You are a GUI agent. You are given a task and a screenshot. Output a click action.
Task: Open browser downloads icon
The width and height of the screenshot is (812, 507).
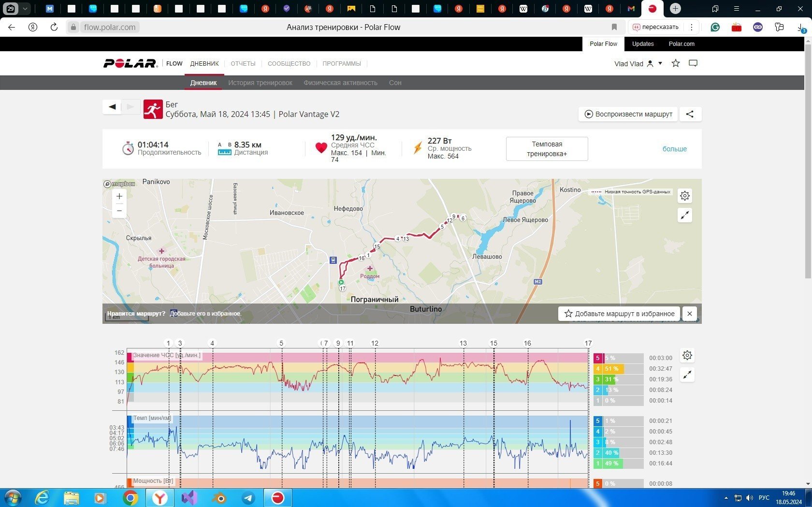[x=801, y=28]
